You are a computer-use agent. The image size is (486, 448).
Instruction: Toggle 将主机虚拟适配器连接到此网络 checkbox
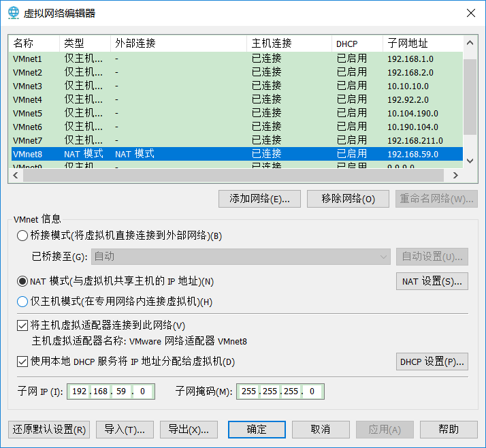tap(22, 325)
